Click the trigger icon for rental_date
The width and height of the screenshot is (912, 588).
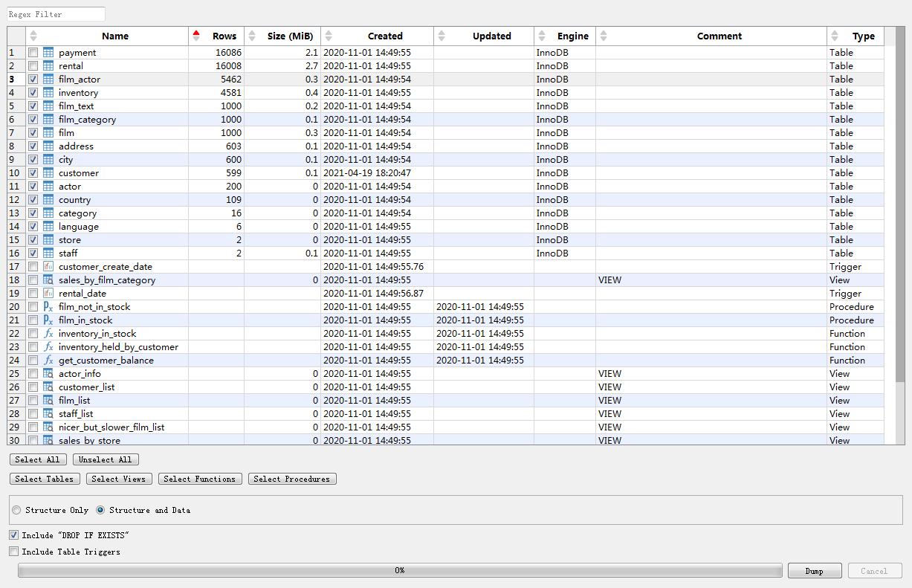48,294
